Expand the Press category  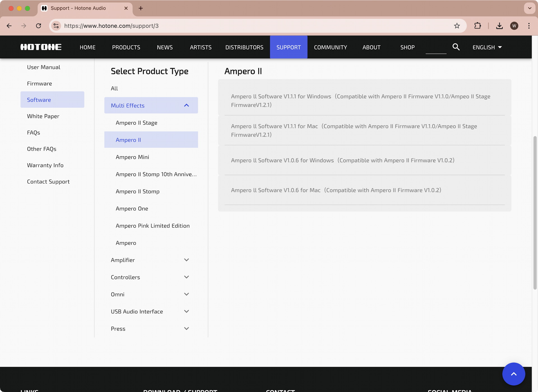pyautogui.click(x=151, y=328)
